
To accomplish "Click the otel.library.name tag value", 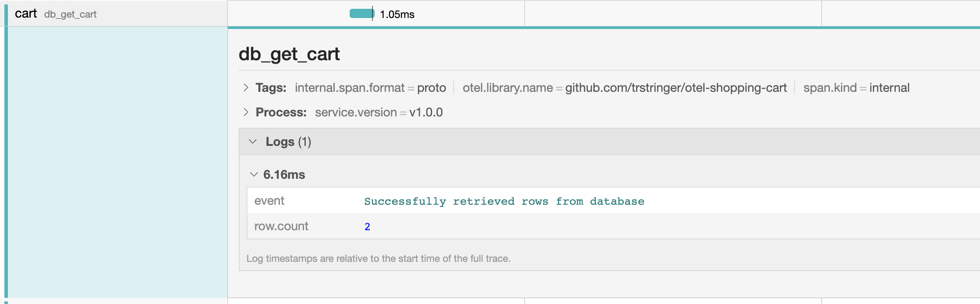I will coord(676,88).
